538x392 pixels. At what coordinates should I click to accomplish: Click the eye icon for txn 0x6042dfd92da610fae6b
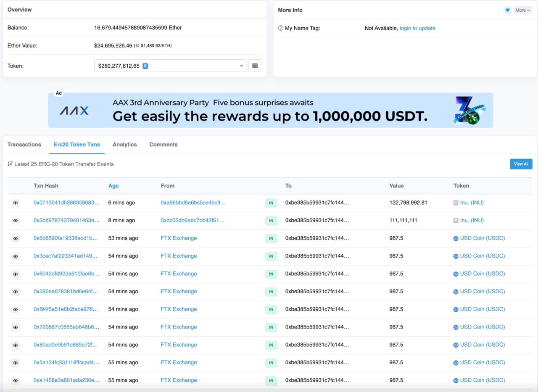coord(16,274)
